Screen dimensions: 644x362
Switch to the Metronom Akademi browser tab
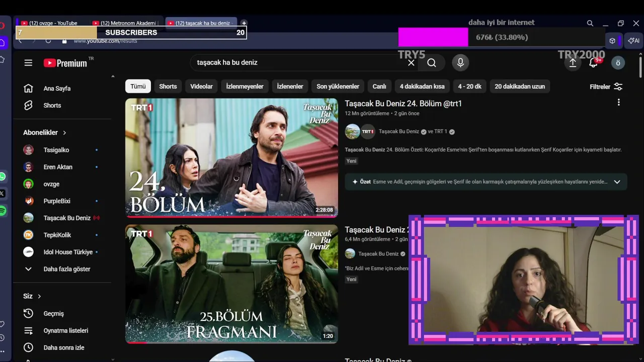[x=126, y=23]
